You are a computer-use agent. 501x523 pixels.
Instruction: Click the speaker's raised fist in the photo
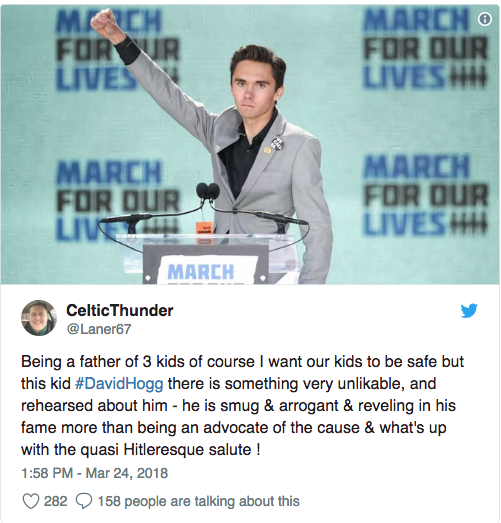104,24
